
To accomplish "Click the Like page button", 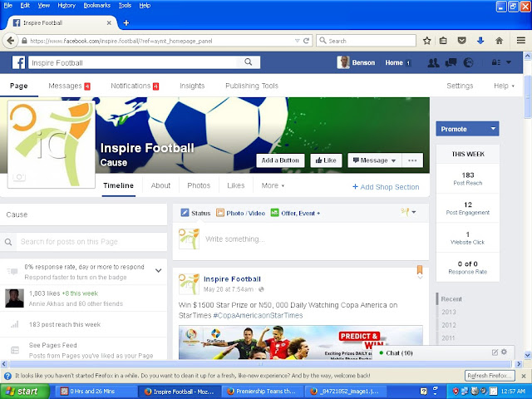I will coord(326,160).
